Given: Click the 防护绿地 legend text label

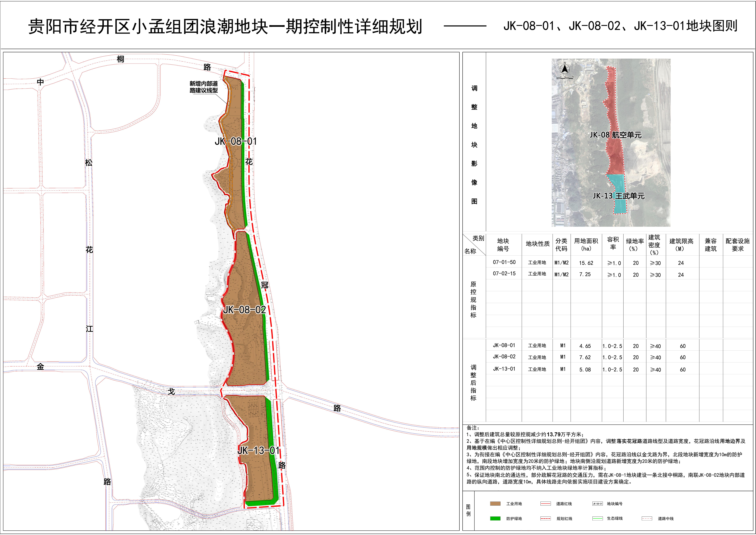Looking at the screenshot, I should coord(514,519).
